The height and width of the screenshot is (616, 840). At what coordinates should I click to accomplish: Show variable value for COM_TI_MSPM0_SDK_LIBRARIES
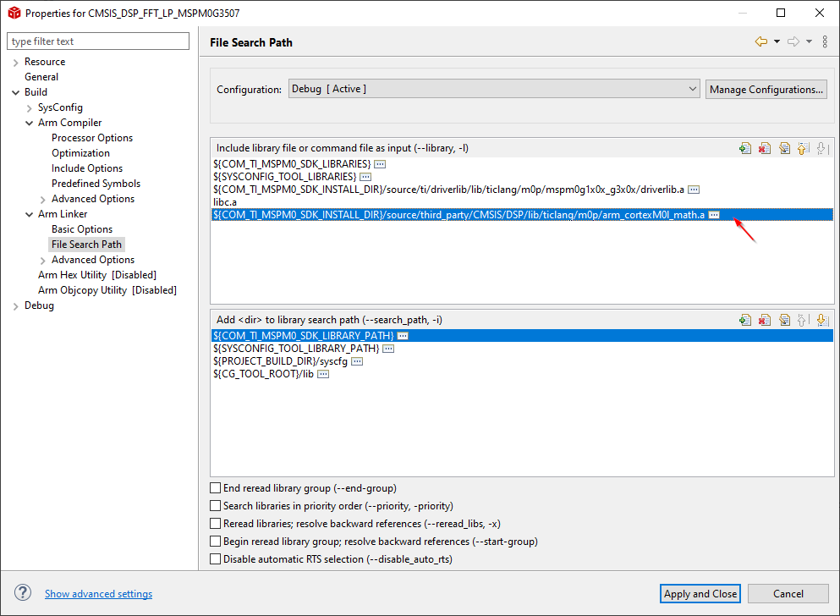380,164
